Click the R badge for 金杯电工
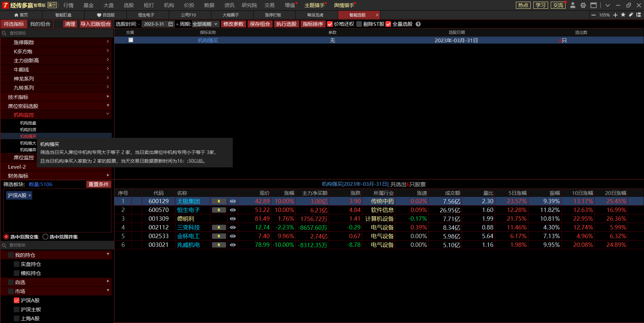 pyautogui.click(x=219, y=236)
